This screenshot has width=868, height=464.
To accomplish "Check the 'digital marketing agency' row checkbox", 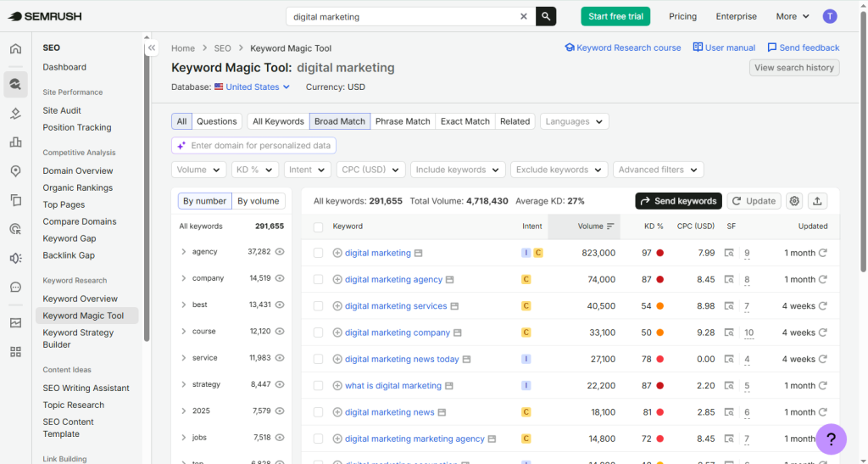I will coord(318,280).
